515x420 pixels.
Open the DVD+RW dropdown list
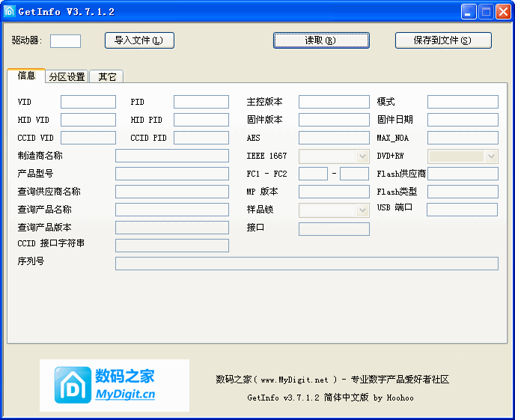492,156
